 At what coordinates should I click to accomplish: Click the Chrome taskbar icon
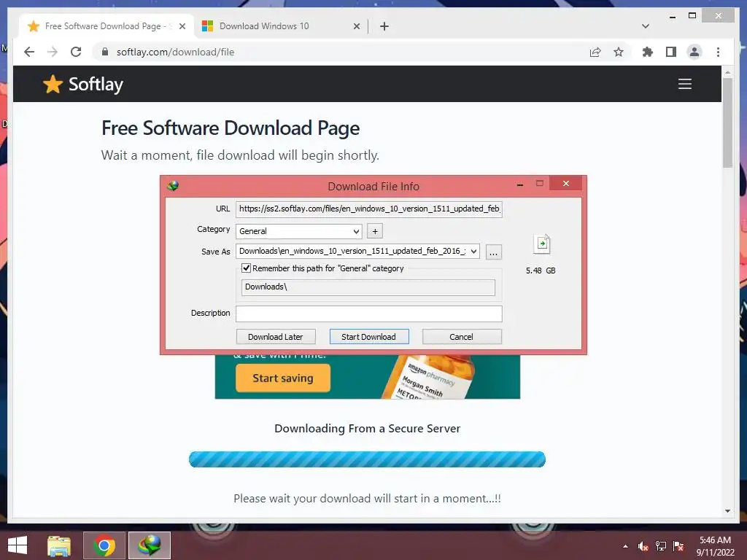coord(104,545)
